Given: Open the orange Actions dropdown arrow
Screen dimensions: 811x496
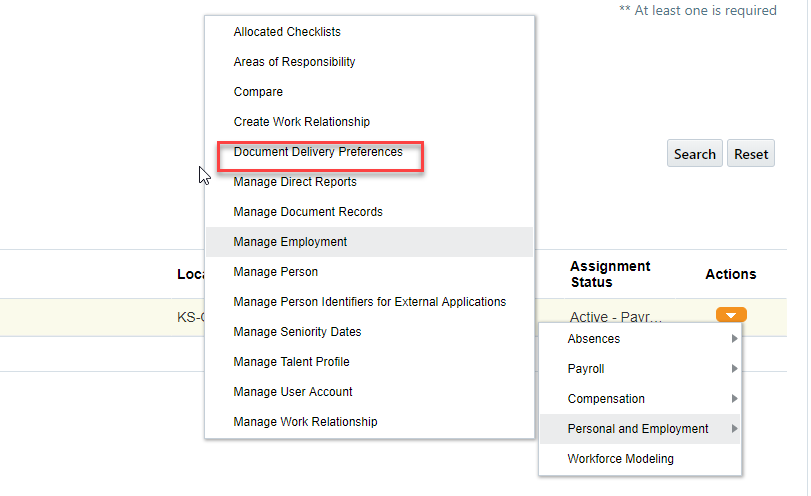Looking at the screenshot, I should point(731,316).
